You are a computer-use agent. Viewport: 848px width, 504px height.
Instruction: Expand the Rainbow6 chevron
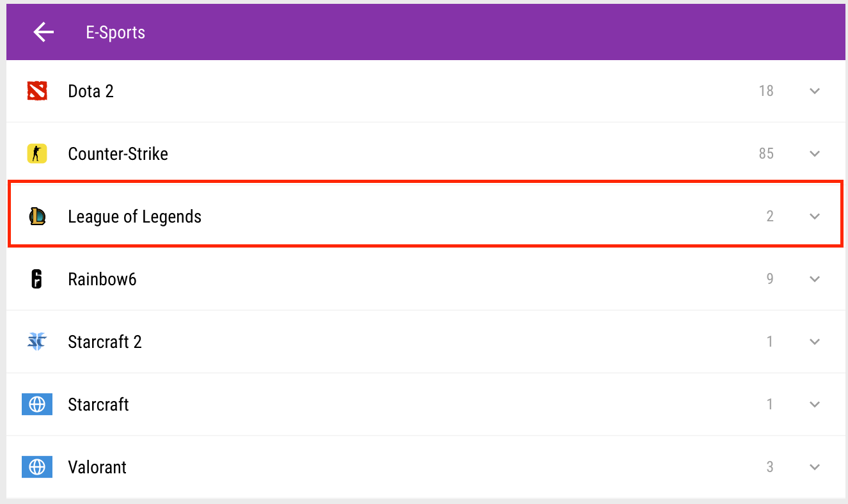[814, 279]
